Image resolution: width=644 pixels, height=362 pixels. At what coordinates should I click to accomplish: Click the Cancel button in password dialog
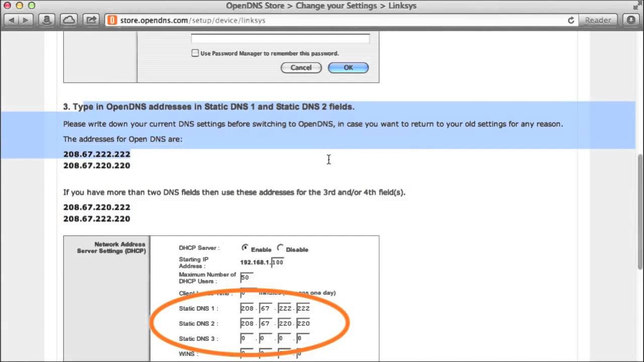point(301,67)
